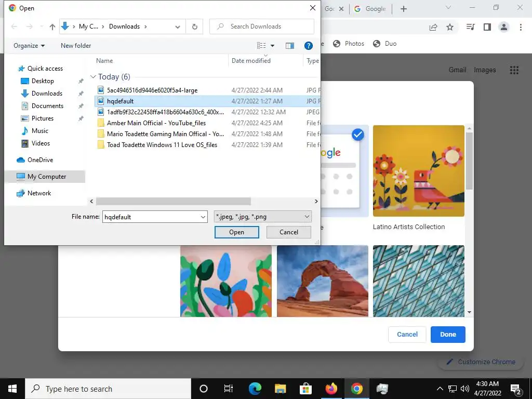Open the file type filter dropdown
The width and height of the screenshot is (532, 399).
click(x=262, y=217)
